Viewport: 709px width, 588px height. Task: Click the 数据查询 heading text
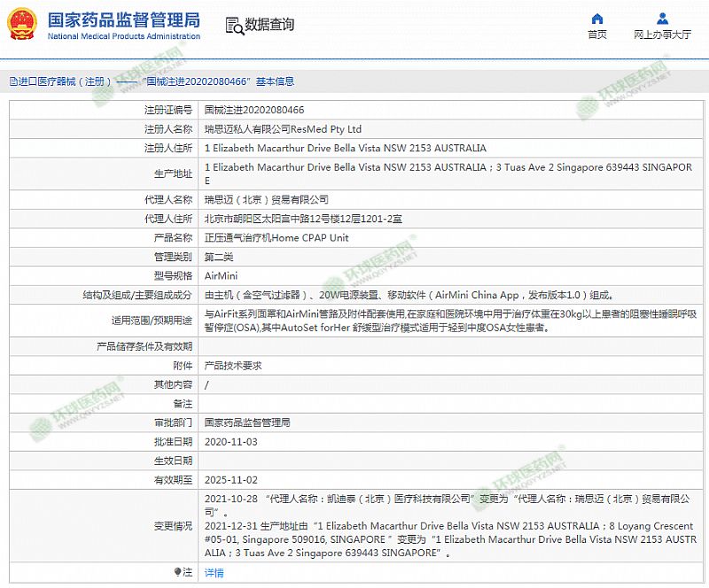269,25
